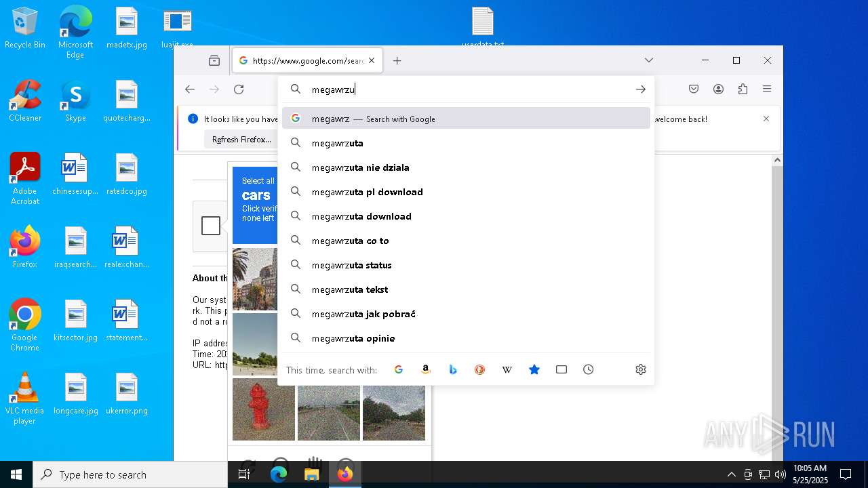Click the Windows taskbar search box
This screenshot has width=868, height=488.
tap(130, 474)
